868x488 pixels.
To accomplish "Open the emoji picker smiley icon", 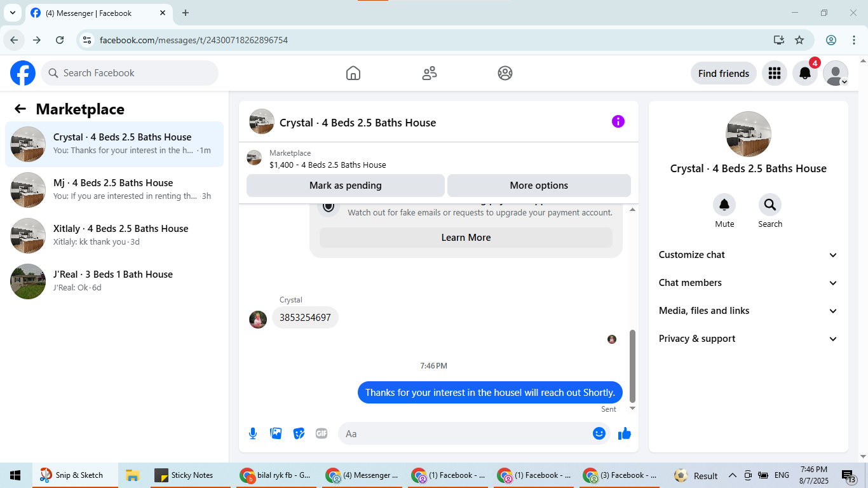I will pyautogui.click(x=599, y=433).
